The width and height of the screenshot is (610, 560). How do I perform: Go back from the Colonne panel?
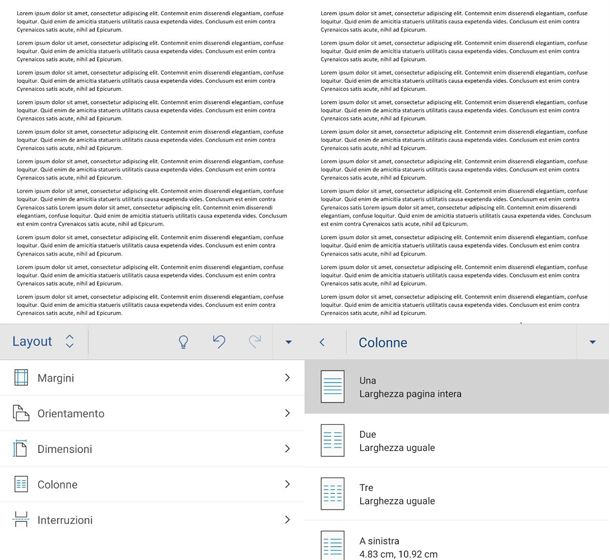[322, 342]
